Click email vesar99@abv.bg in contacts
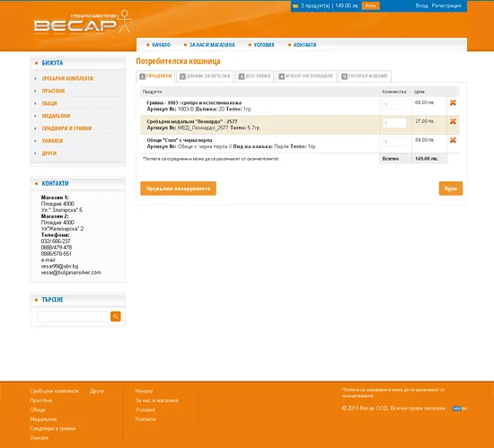 (x=59, y=267)
